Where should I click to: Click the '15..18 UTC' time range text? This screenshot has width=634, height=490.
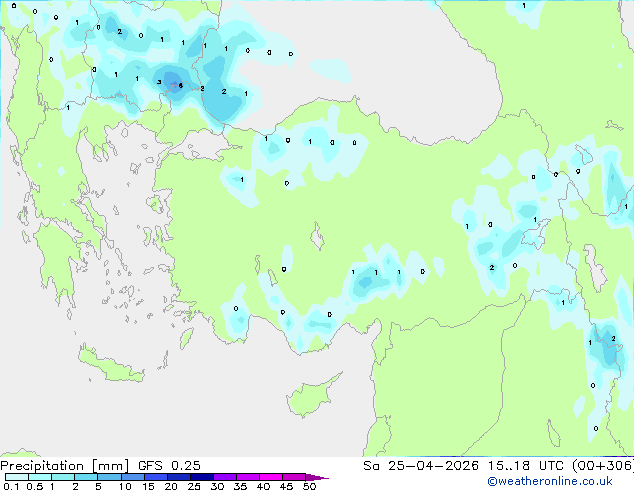click(x=525, y=466)
